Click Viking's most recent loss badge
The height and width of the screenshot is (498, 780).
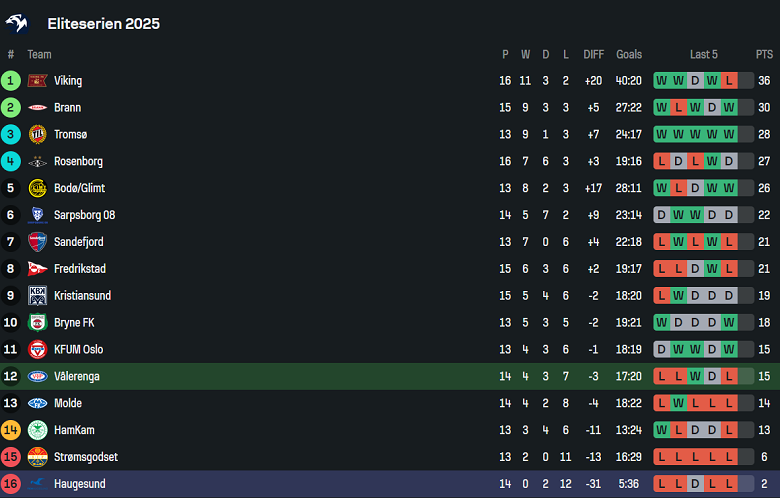click(729, 81)
